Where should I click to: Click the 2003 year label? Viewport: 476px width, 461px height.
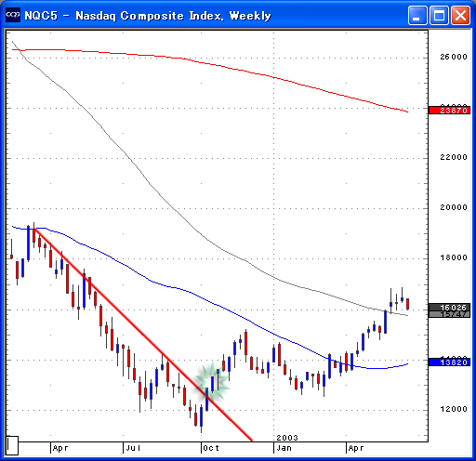[287, 438]
